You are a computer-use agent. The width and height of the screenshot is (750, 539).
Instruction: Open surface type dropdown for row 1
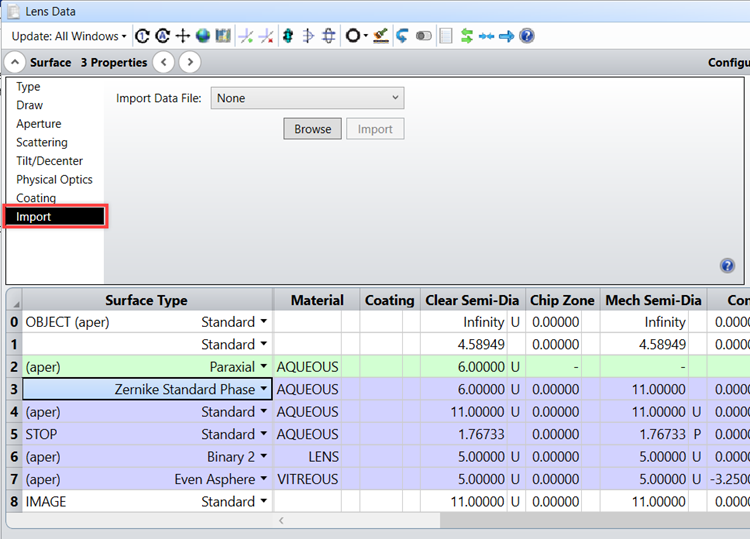click(264, 344)
